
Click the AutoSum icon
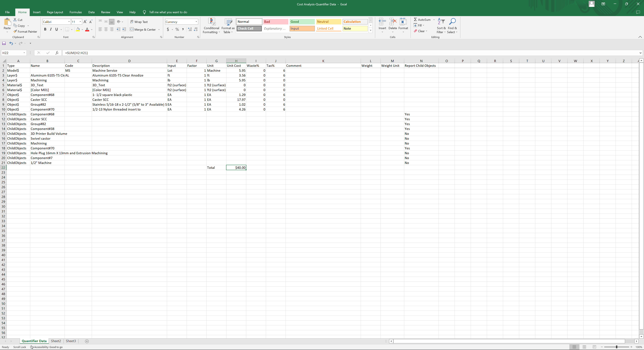coord(416,19)
